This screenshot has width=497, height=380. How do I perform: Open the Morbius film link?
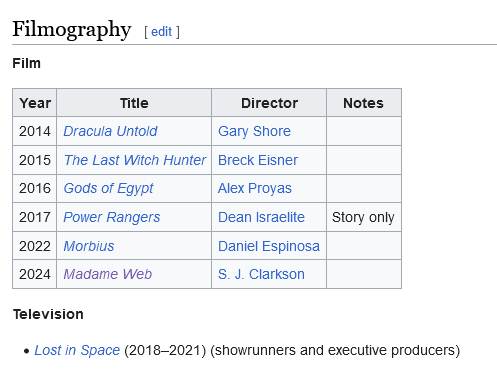tap(89, 246)
